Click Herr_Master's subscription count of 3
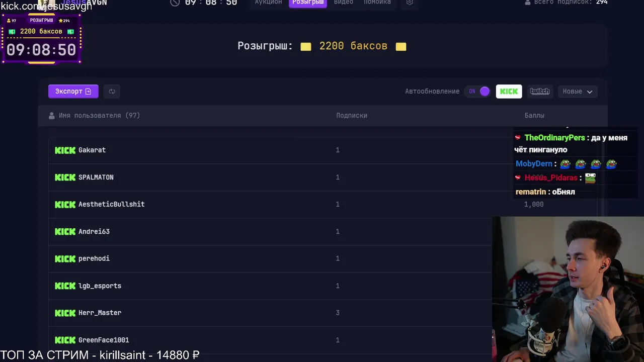 (x=338, y=313)
